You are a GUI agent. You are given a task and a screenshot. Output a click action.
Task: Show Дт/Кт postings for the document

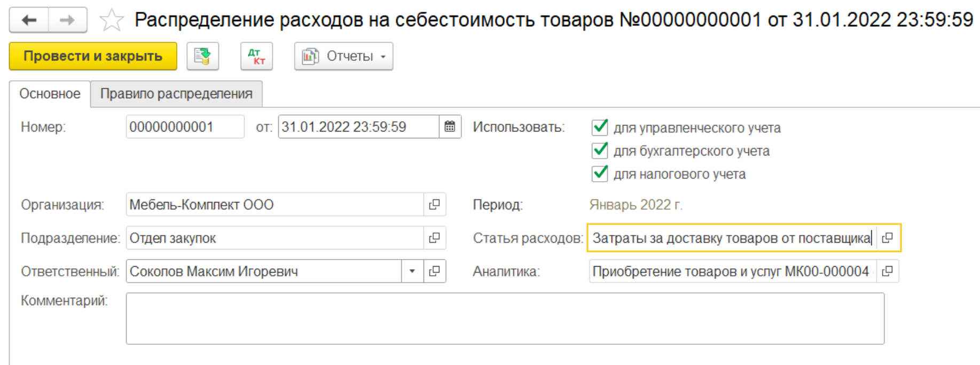tap(256, 56)
